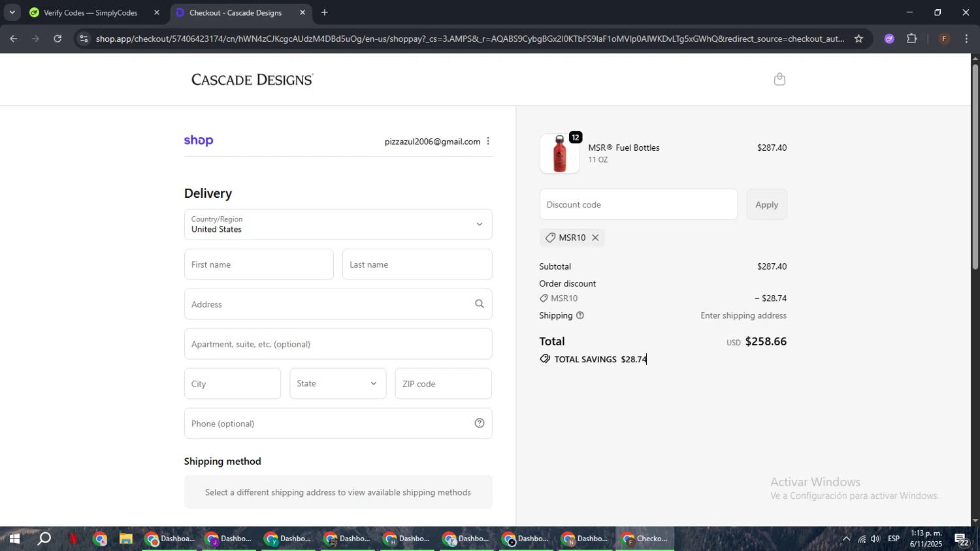This screenshot has width=980, height=551.
Task: Open the clock and calendar flyout
Action: (926, 539)
